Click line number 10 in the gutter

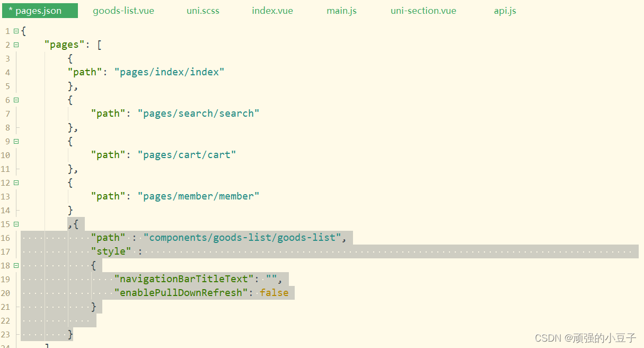point(6,155)
